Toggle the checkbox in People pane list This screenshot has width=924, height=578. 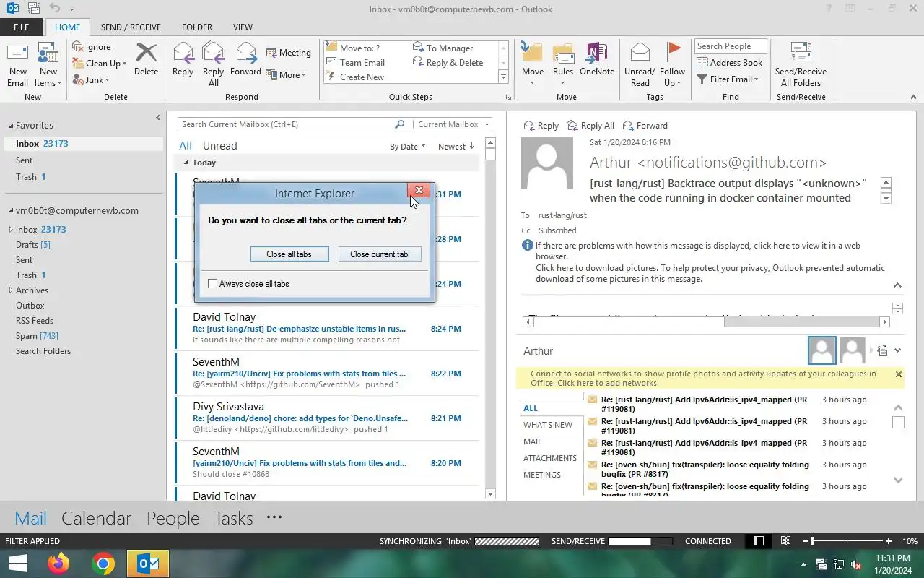pos(898,422)
